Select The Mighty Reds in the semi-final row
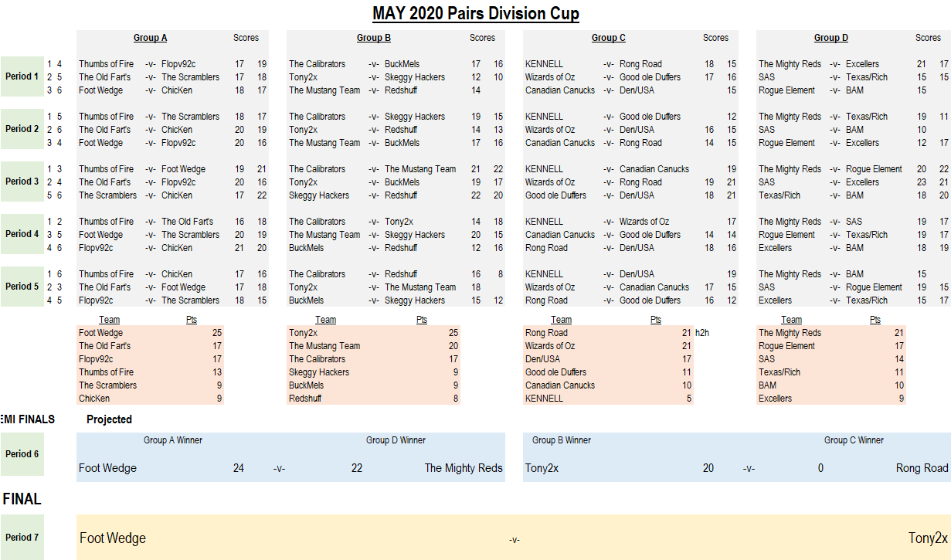 tap(464, 468)
